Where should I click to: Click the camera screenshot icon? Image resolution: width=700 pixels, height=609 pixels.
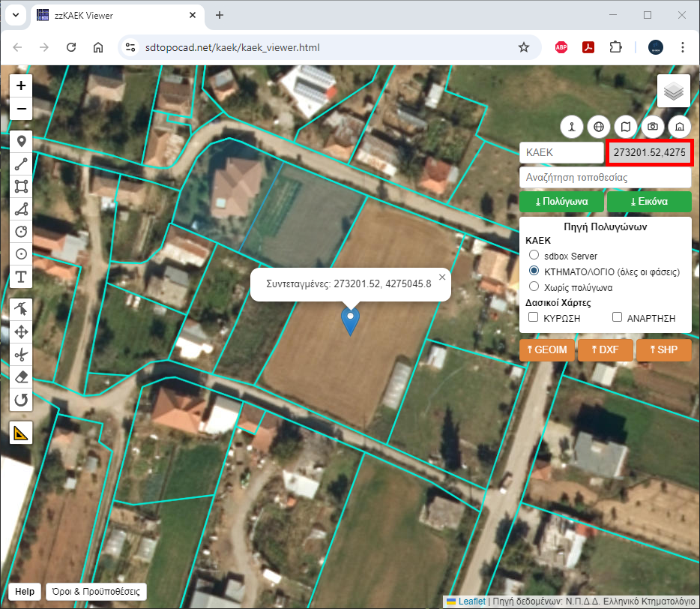(653, 127)
